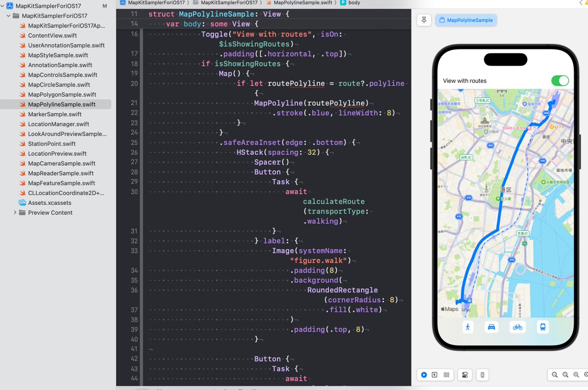
Task: Open the MapKitSamplerForiOS17App file
Action: point(66,26)
